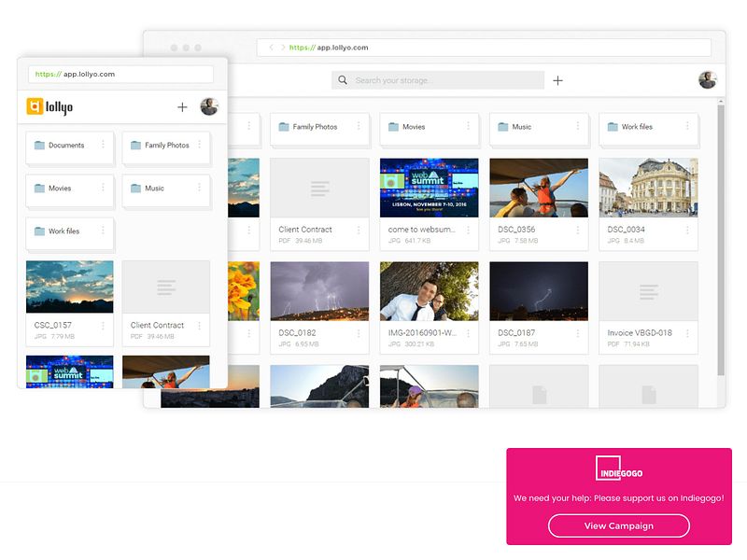Click the plus add icon beside search bar
747x560 pixels.
(557, 80)
